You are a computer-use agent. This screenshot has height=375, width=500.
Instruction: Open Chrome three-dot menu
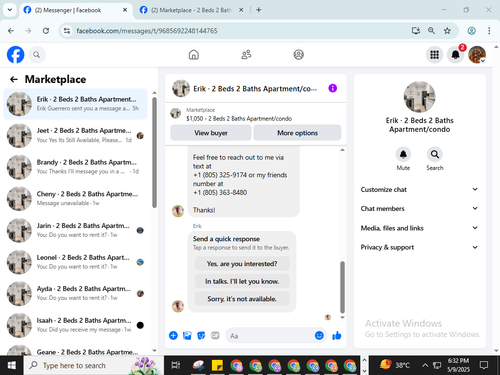(x=489, y=31)
